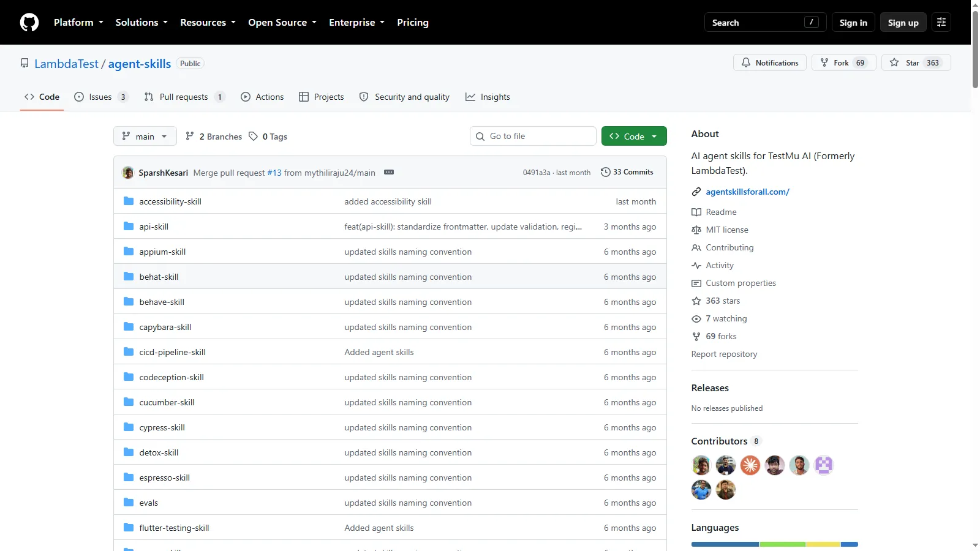Open the Security and quality tab

click(404, 97)
